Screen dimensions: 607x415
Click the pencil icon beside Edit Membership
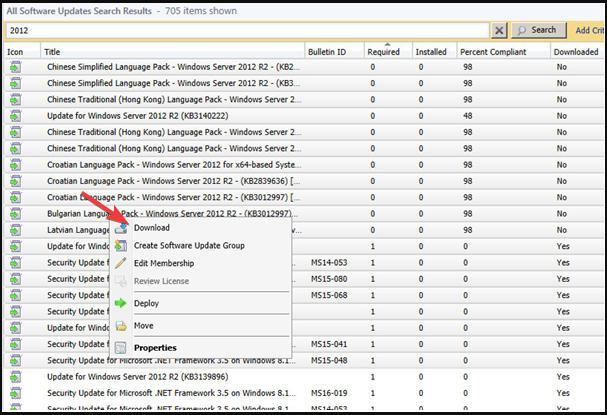coord(121,263)
